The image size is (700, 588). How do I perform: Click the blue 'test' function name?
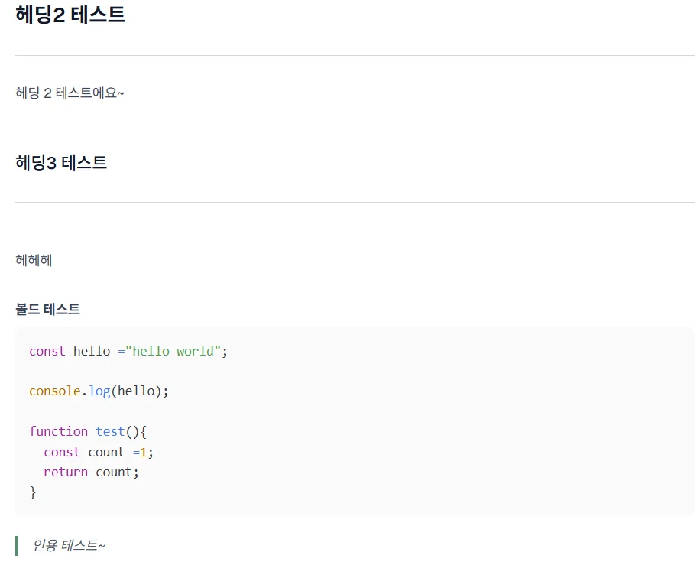110,431
